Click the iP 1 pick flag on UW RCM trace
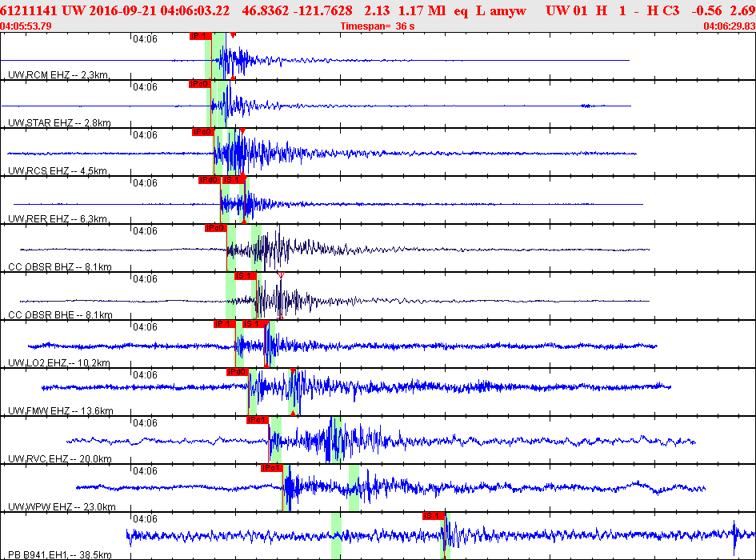This screenshot has width=756, height=560. (201, 36)
